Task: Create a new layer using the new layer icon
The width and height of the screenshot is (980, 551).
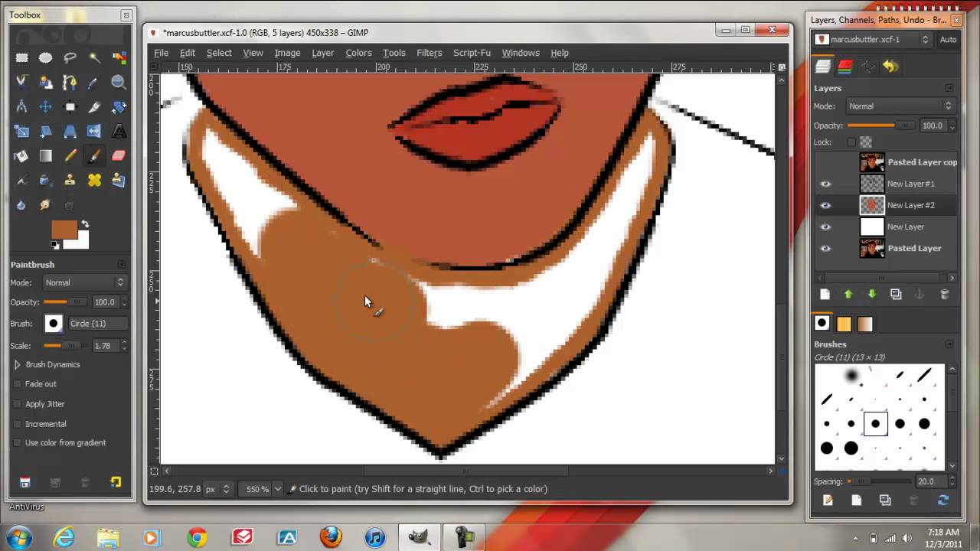Action: click(x=825, y=294)
